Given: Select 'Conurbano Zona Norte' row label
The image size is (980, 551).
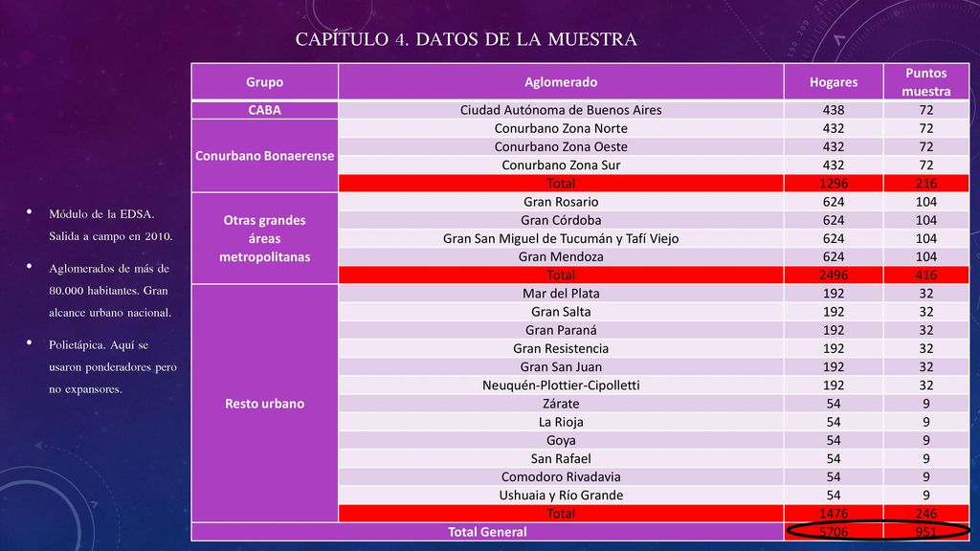Looking at the screenshot, I should tap(561, 128).
